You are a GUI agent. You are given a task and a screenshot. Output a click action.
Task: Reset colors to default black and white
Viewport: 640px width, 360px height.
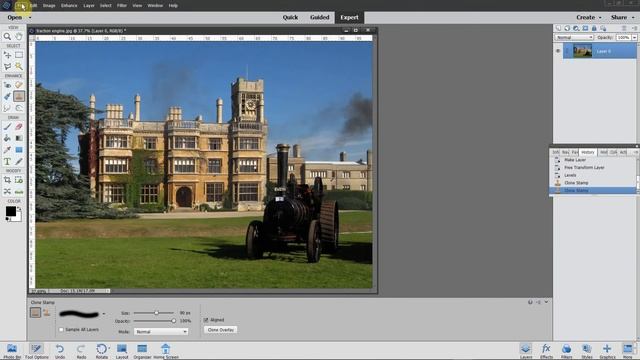pyautogui.click(x=7, y=219)
